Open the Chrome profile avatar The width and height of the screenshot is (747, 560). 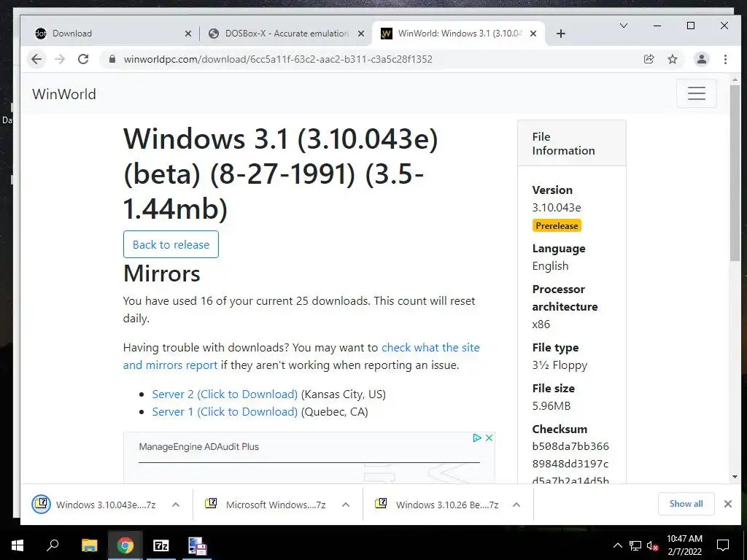701,59
